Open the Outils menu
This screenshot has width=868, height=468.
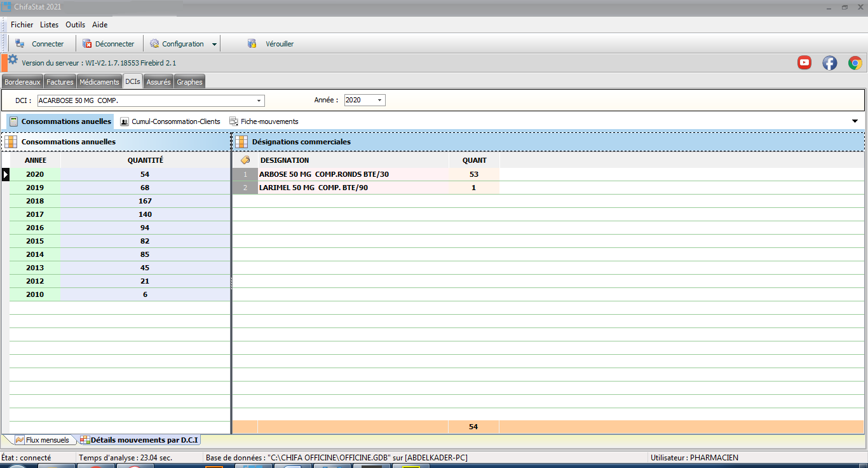(x=75, y=25)
